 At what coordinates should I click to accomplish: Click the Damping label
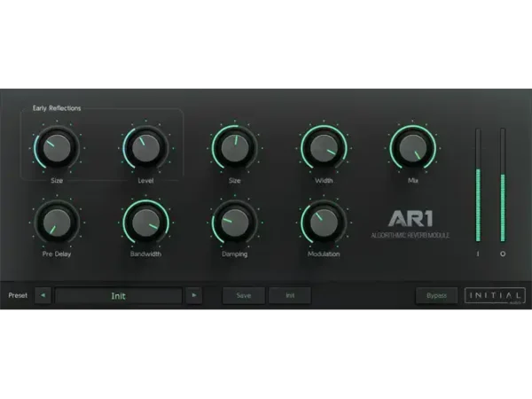pos(234,254)
